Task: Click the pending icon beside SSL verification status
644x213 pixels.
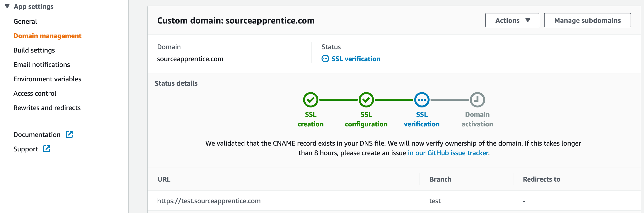Action: pos(325,59)
